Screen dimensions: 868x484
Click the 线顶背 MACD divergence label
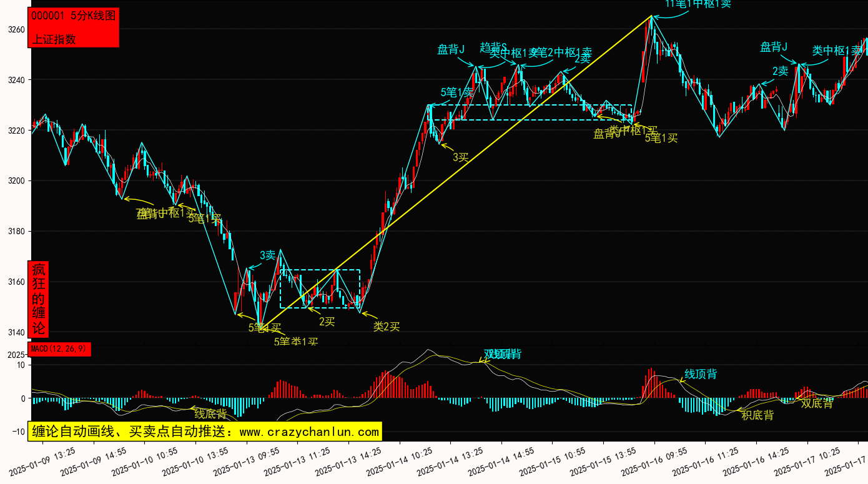(x=701, y=374)
